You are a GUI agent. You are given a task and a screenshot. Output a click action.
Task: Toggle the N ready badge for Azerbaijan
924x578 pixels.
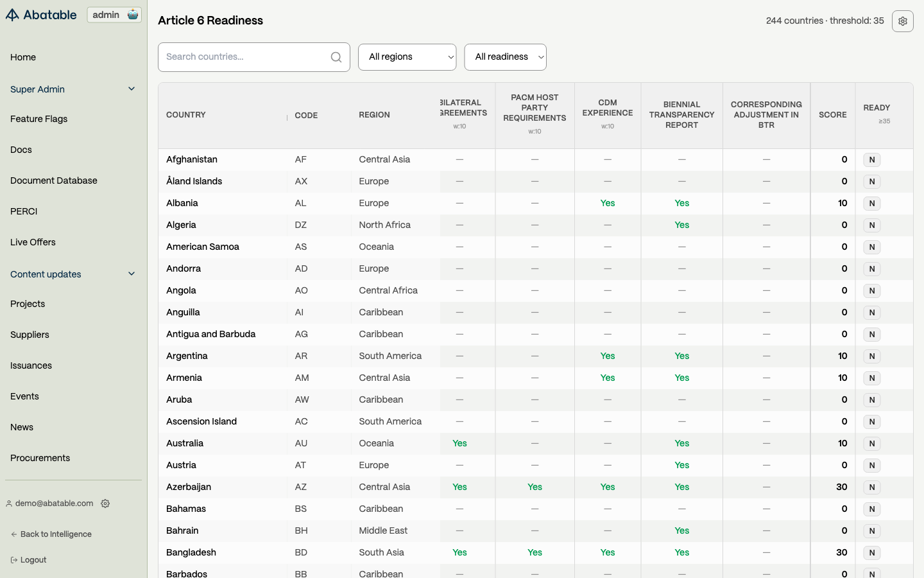pos(871,487)
